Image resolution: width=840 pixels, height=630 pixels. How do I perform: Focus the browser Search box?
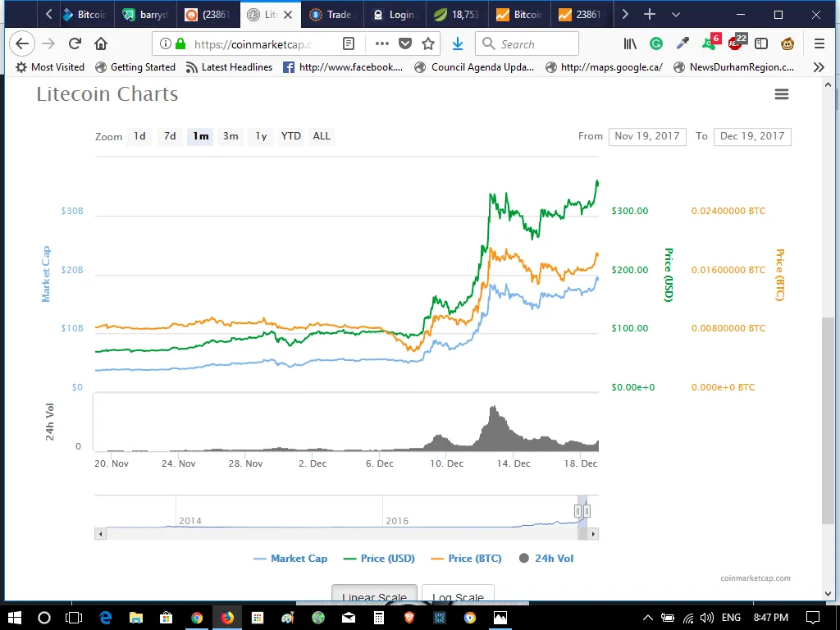[x=527, y=44]
